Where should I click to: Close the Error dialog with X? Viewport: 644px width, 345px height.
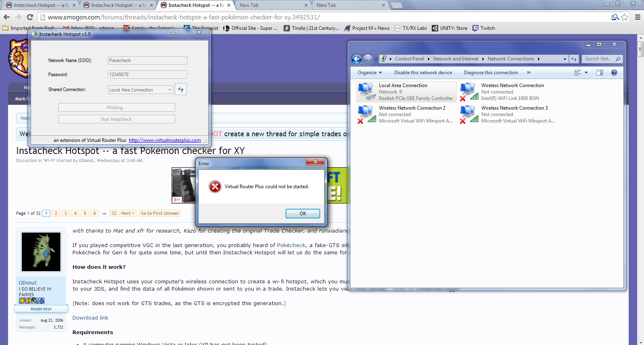[x=315, y=162]
